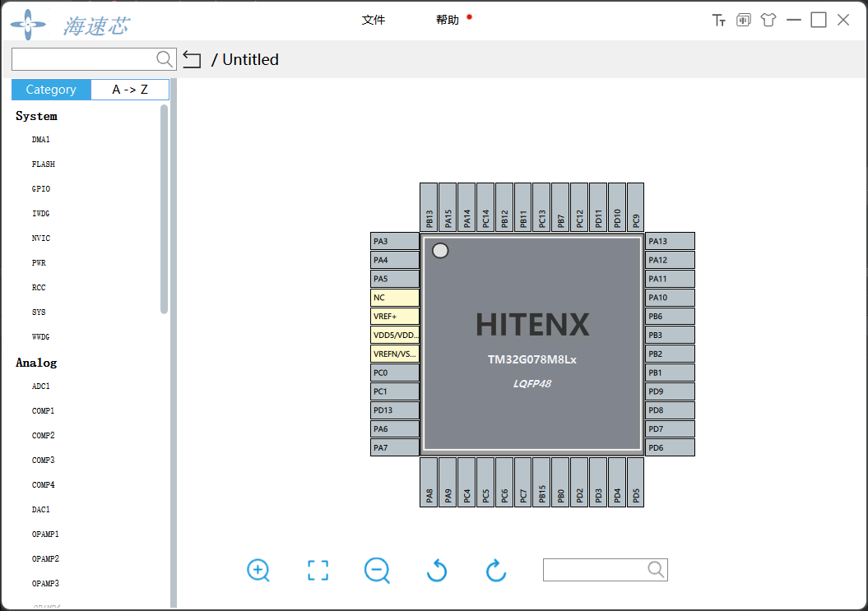This screenshot has width=868, height=611.
Task: Select DMA1 in the System list
Action: (41, 140)
